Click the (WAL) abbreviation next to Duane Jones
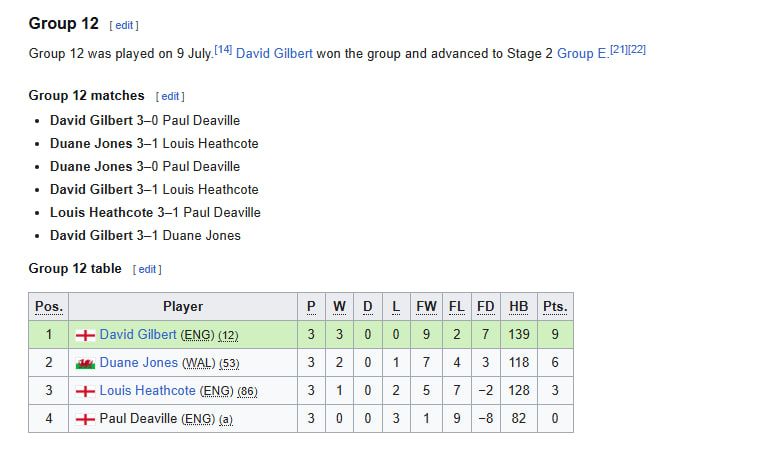 click(199, 363)
